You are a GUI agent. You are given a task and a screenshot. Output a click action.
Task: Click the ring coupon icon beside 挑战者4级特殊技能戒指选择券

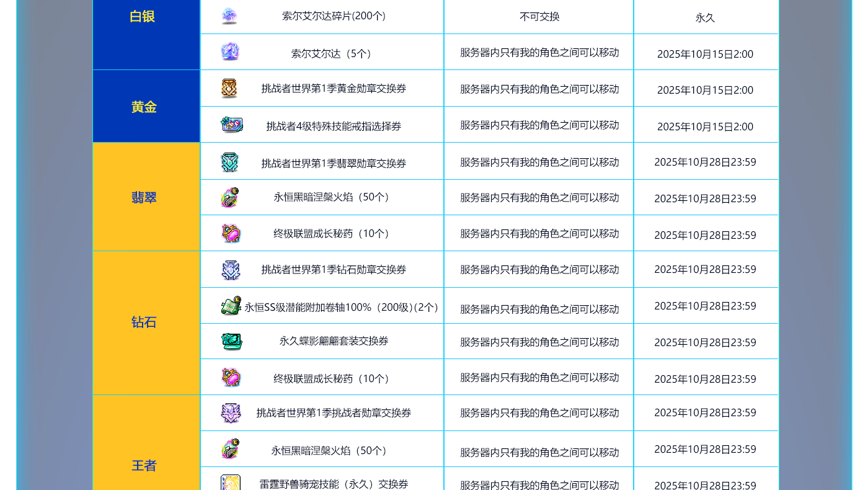tap(232, 125)
